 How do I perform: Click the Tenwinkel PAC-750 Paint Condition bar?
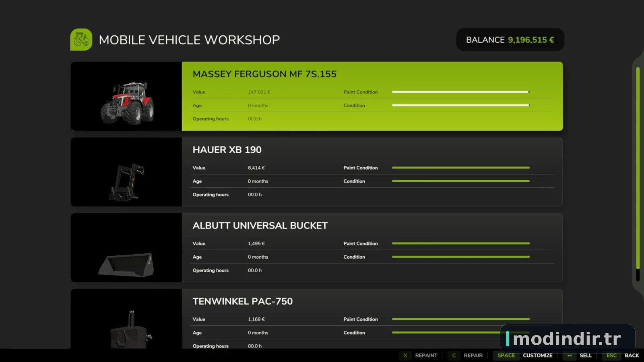pyautogui.click(x=461, y=319)
